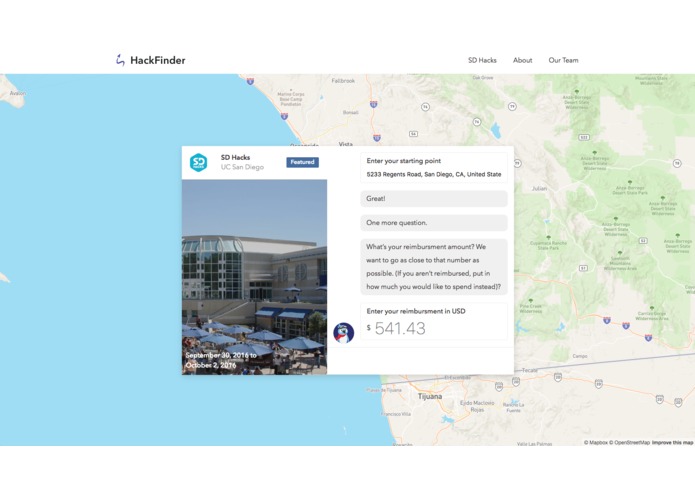This screenshot has height=494, width=695.
Task: Click the Julian label on map
Action: pyautogui.click(x=539, y=188)
